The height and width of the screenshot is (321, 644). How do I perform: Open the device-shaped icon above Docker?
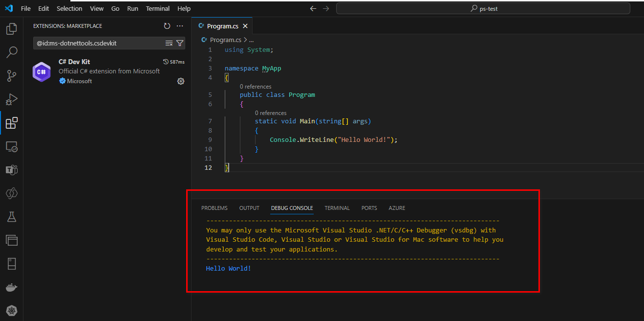[x=11, y=264]
